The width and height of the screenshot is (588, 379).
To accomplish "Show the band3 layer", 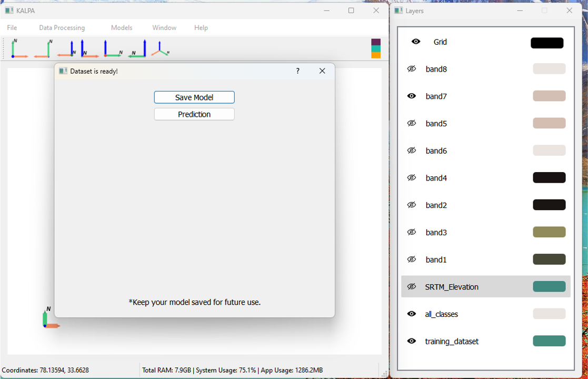I will click(411, 232).
